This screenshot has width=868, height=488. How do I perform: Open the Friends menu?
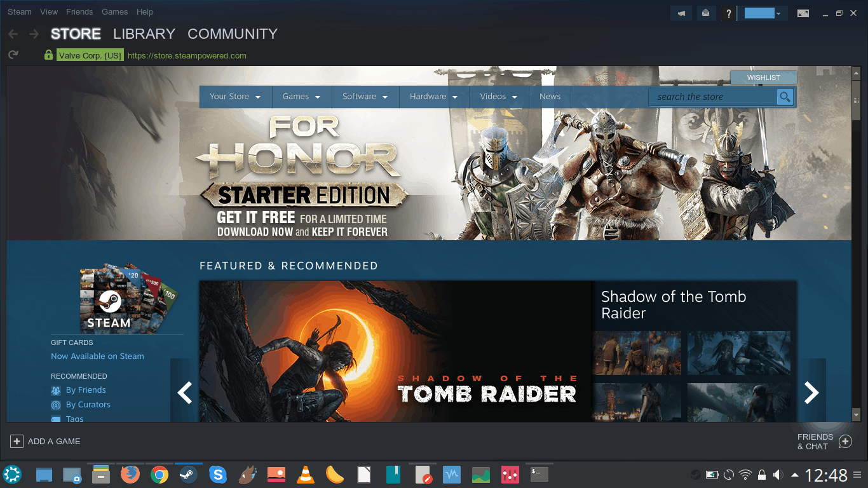point(79,12)
